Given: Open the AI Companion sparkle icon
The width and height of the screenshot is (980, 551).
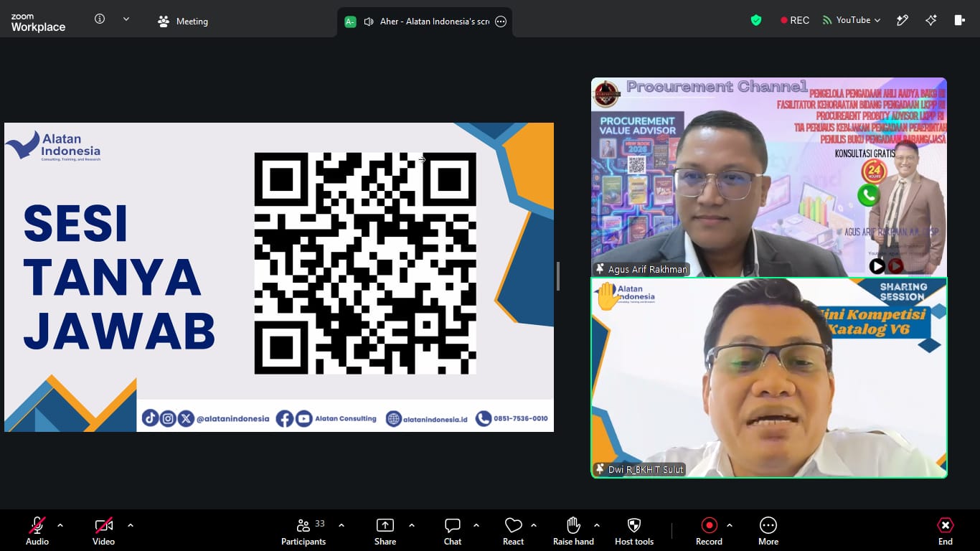Looking at the screenshot, I should coord(931,20).
